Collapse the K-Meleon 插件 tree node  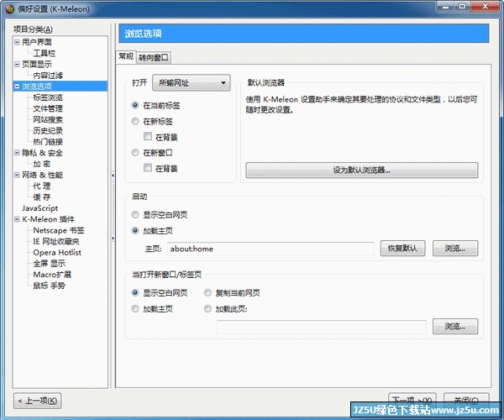point(17,219)
